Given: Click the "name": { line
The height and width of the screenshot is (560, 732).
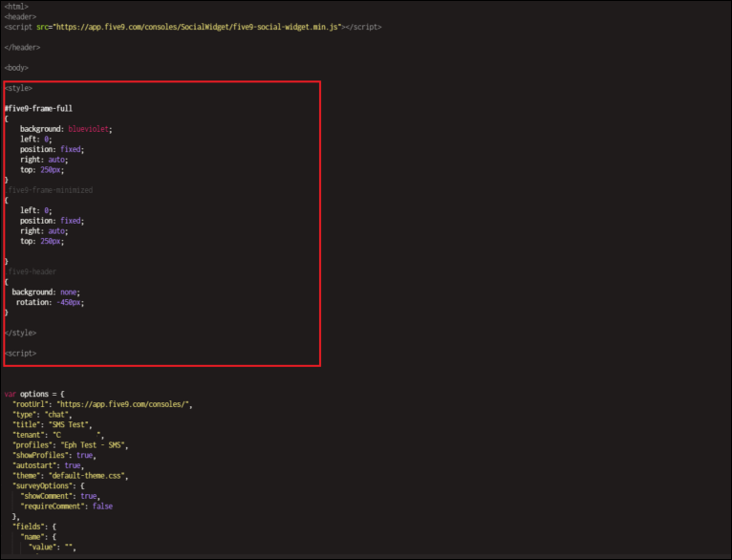Looking at the screenshot, I should (38, 537).
